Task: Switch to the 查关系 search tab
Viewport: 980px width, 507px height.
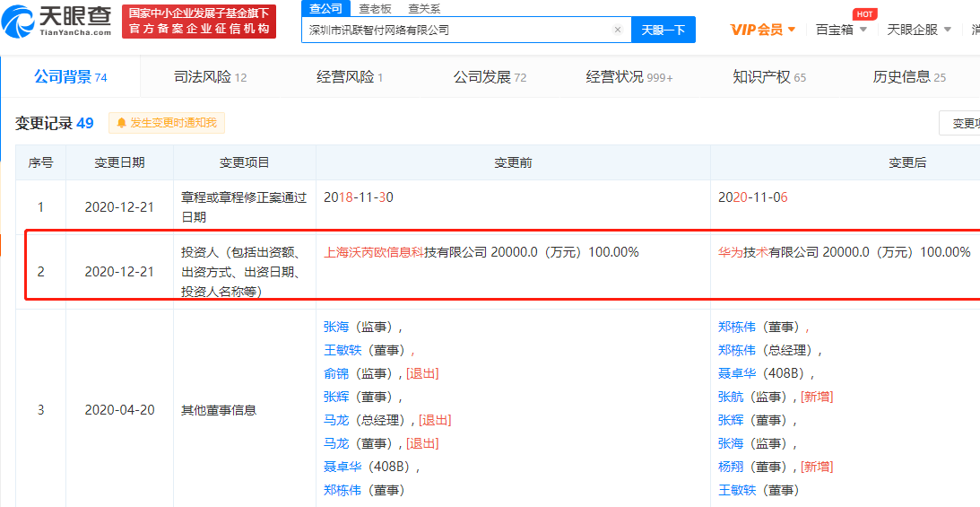Action: pyautogui.click(x=424, y=8)
